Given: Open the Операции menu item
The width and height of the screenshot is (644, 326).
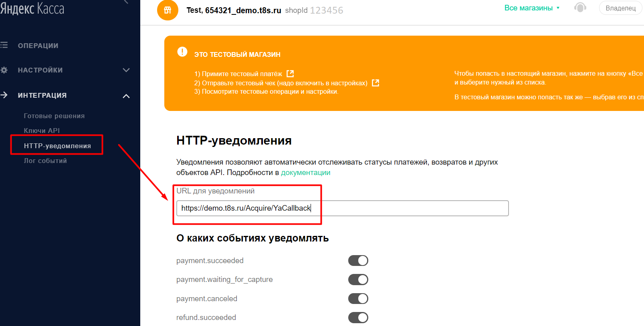Looking at the screenshot, I should (38, 46).
